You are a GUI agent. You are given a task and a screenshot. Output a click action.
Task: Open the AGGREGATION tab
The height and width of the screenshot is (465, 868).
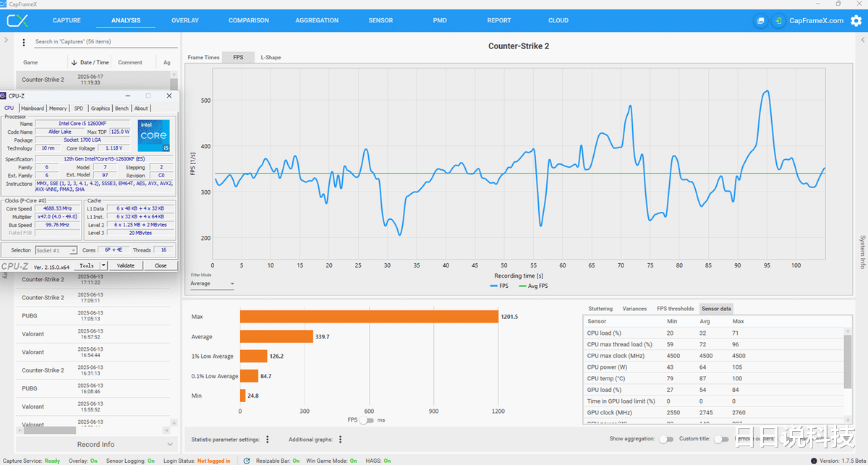tap(317, 20)
